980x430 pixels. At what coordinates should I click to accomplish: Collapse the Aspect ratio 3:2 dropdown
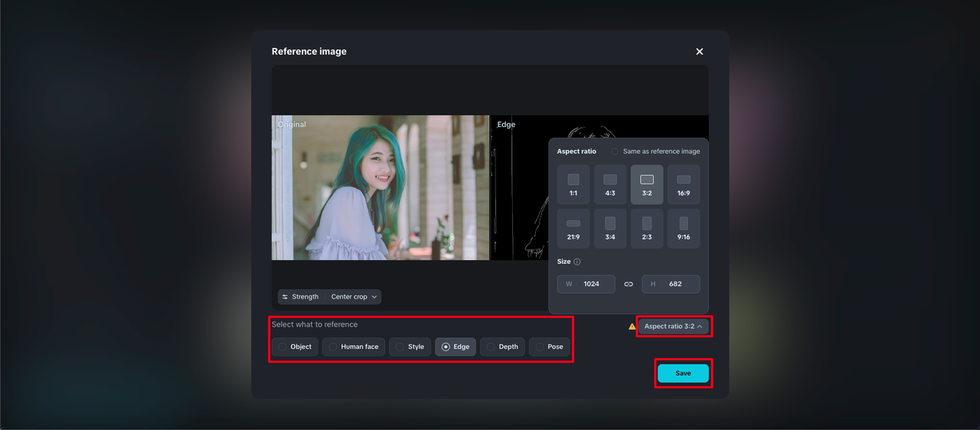[674, 326]
